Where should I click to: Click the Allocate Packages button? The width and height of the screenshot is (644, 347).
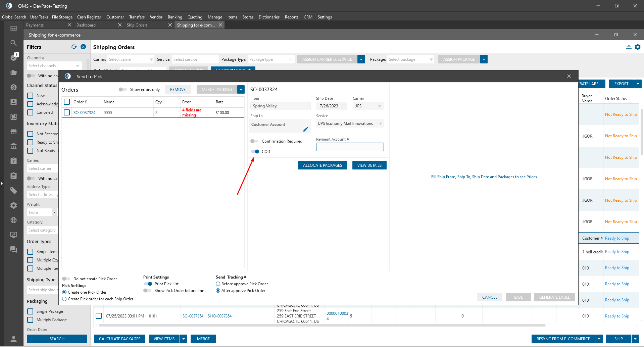click(322, 165)
